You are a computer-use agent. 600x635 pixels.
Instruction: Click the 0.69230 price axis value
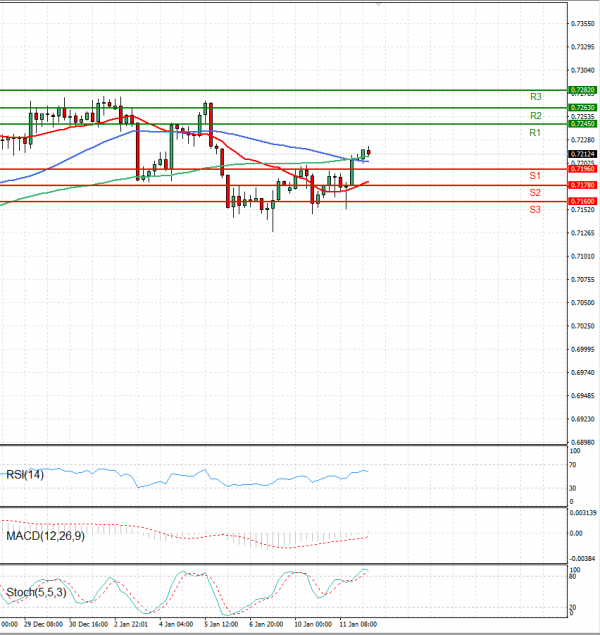583,419
